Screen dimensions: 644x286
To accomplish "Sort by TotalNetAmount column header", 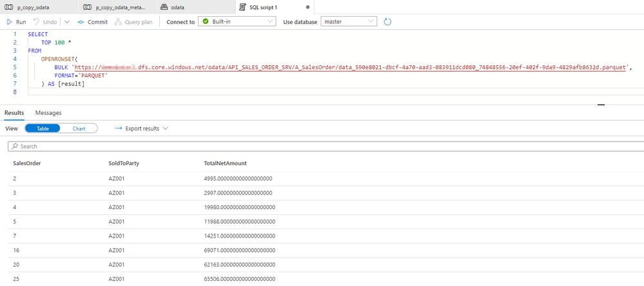I will point(225,163).
